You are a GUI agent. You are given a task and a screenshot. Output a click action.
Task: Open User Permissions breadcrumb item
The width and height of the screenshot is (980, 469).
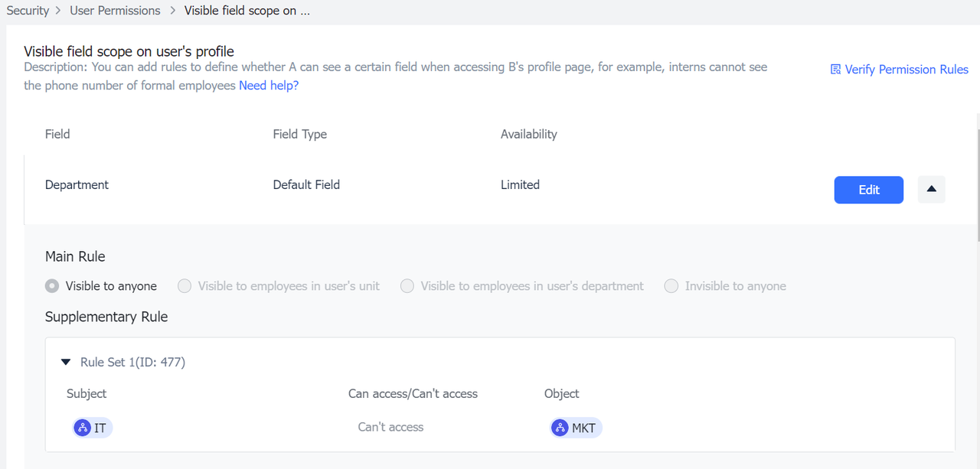(115, 11)
